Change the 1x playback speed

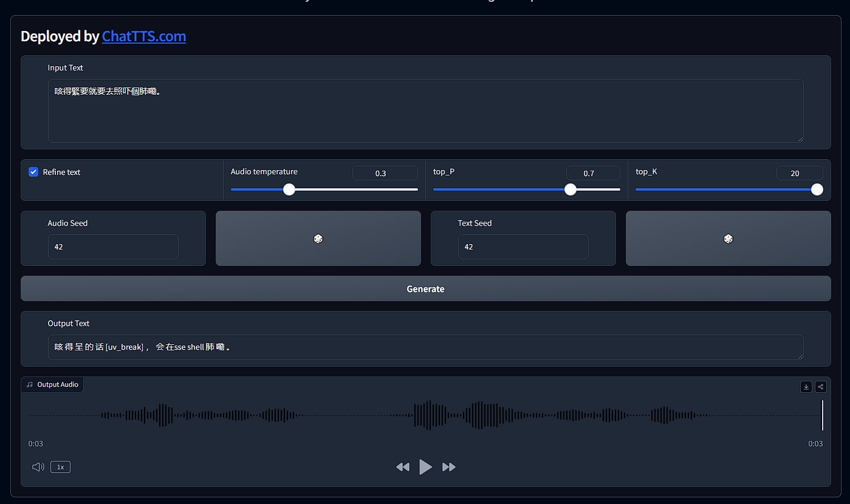(x=60, y=467)
